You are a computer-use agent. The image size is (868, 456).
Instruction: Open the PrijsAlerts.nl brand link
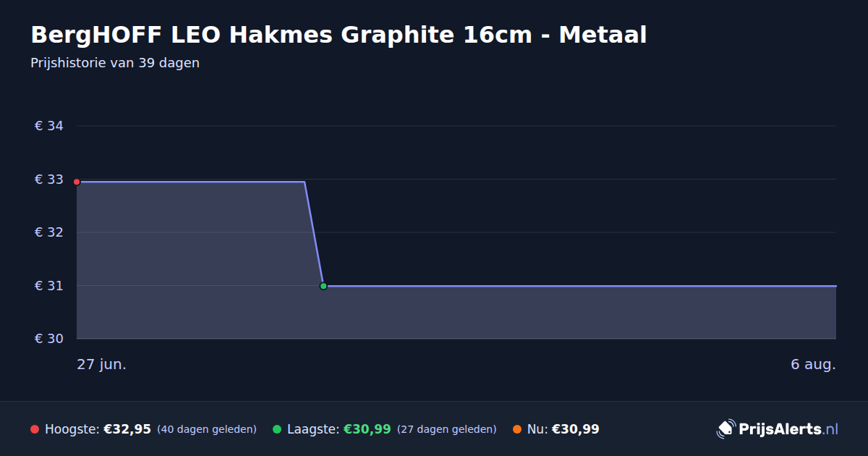[x=778, y=429]
